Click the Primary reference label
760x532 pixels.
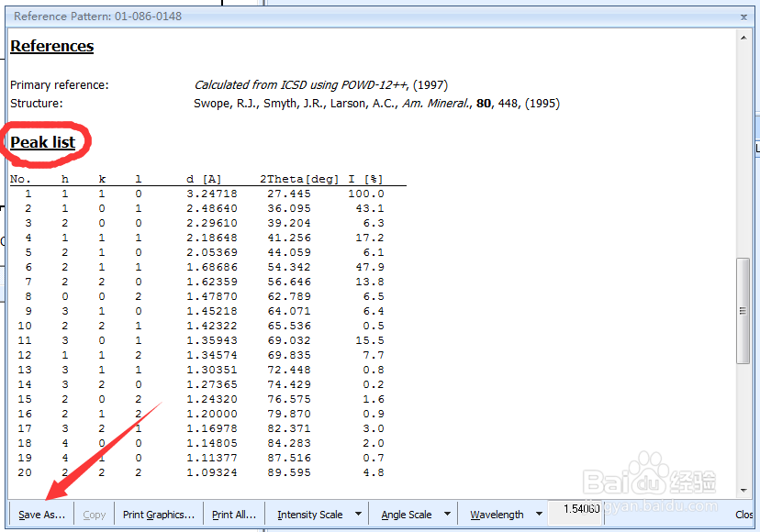(60, 85)
